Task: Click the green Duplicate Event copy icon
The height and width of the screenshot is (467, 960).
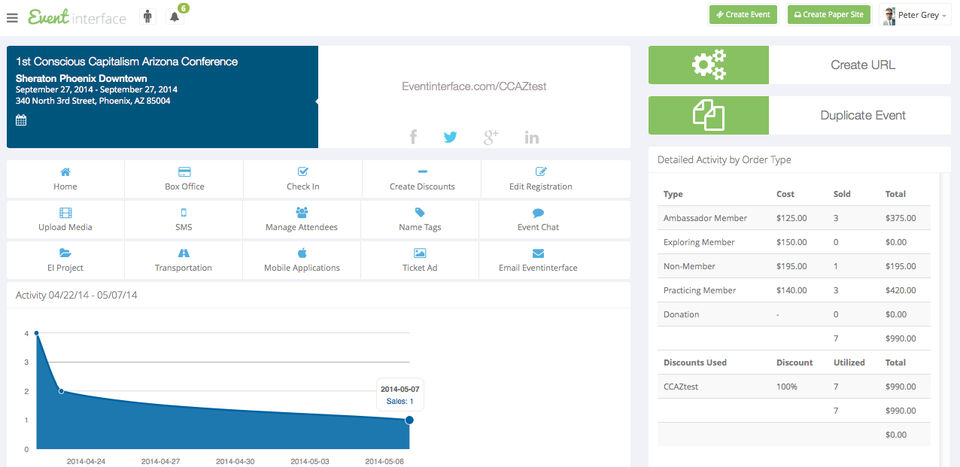Action: point(708,115)
